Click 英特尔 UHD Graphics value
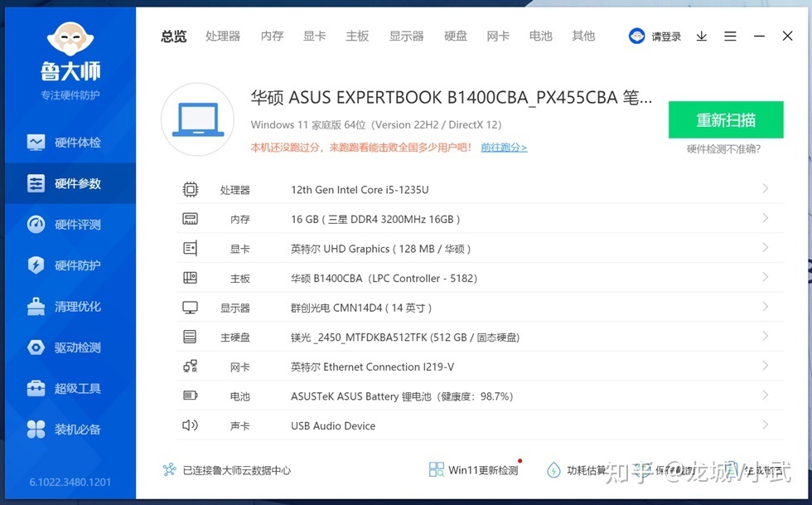Screen dimensions: 812x505 pos(380,249)
